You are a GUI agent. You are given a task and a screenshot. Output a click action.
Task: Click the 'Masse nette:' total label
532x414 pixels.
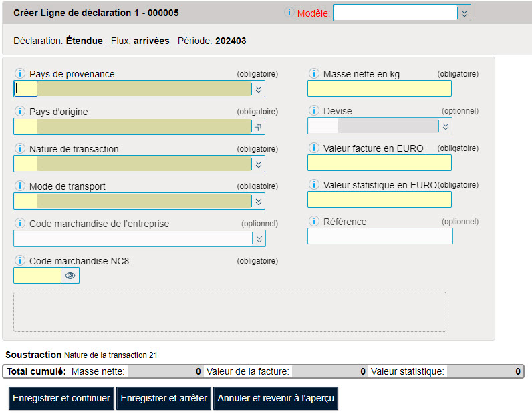click(98, 371)
